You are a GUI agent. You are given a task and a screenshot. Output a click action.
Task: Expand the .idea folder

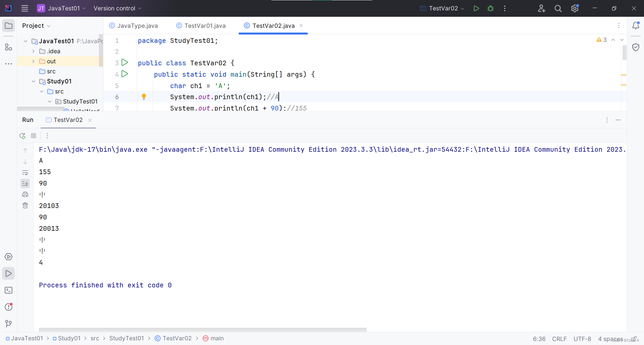pyautogui.click(x=34, y=51)
